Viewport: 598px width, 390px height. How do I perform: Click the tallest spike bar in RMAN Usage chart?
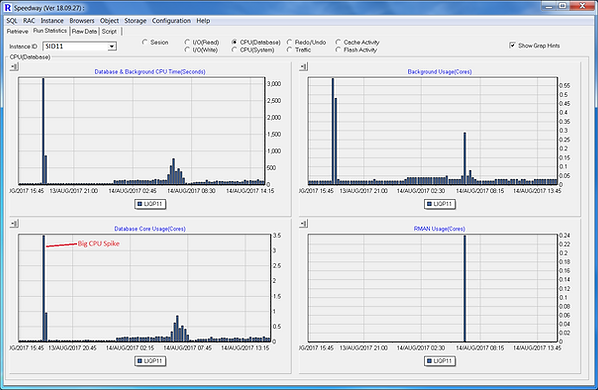click(x=465, y=288)
